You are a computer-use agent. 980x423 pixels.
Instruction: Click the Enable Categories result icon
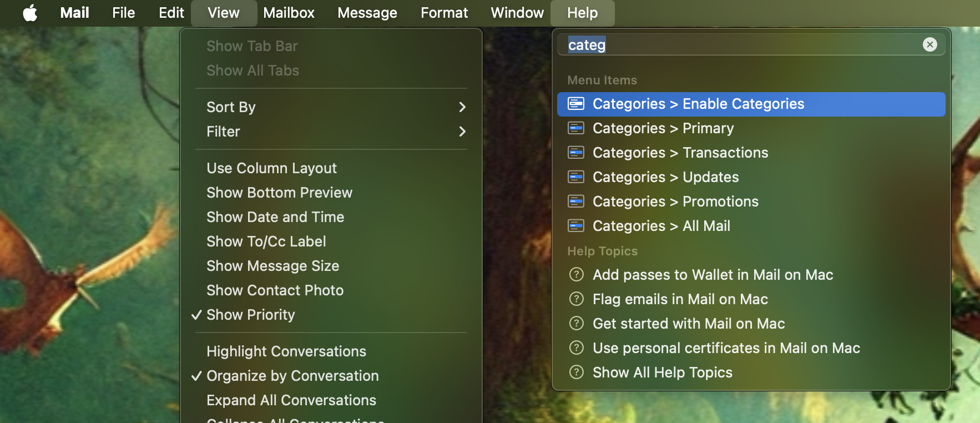tap(576, 104)
